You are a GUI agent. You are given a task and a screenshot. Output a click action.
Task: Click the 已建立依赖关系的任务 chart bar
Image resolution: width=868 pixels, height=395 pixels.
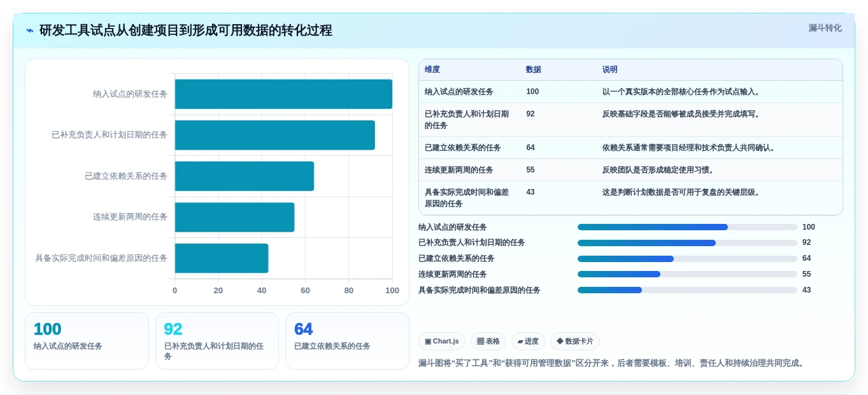click(245, 176)
